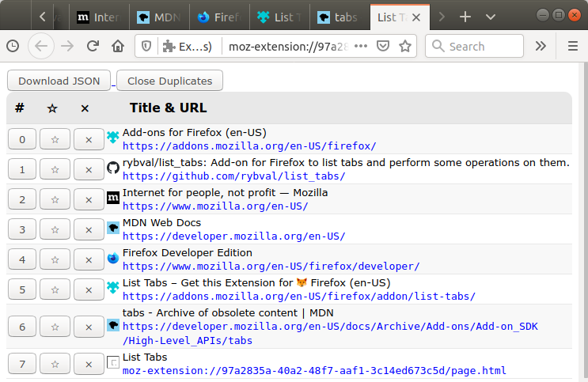The width and height of the screenshot is (588, 382).
Task: Open history clock icon in toolbar
Action: [x=13, y=46]
